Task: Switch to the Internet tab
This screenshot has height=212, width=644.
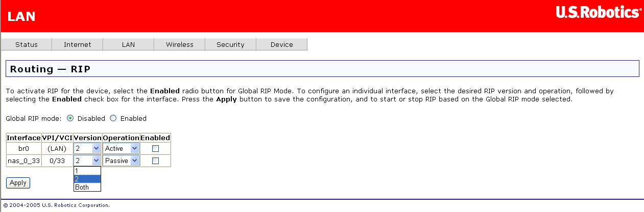Action: pos(78,44)
